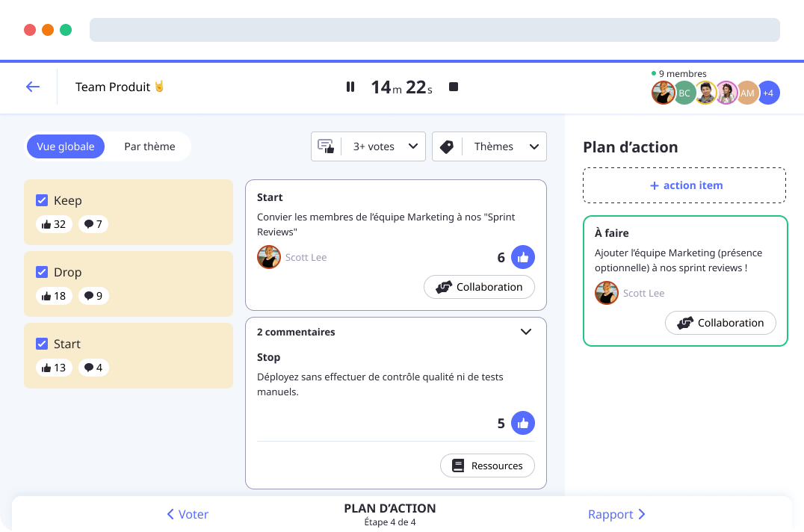Click the handshake icon in the Start card tag
Viewport: 804px width, 532px height.
click(x=444, y=287)
